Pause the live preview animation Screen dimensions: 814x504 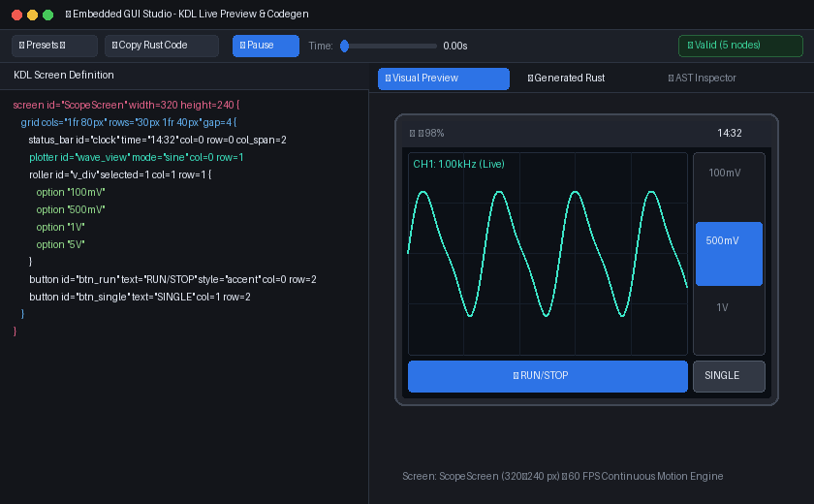click(266, 46)
